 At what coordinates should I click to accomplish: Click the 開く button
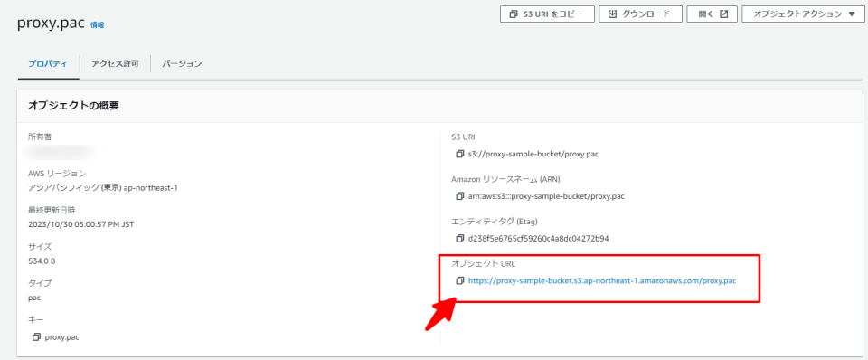pyautogui.click(x=712, y=14)
